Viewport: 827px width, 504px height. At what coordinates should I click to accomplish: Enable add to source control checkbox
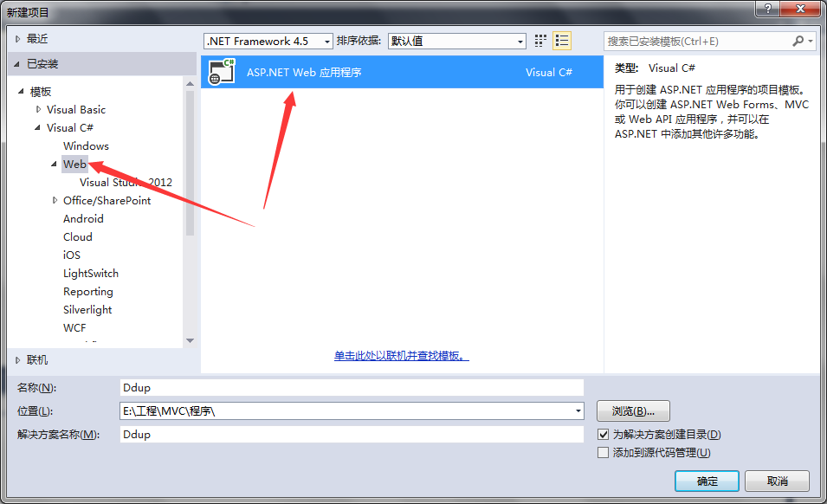[x=604, y=453]
